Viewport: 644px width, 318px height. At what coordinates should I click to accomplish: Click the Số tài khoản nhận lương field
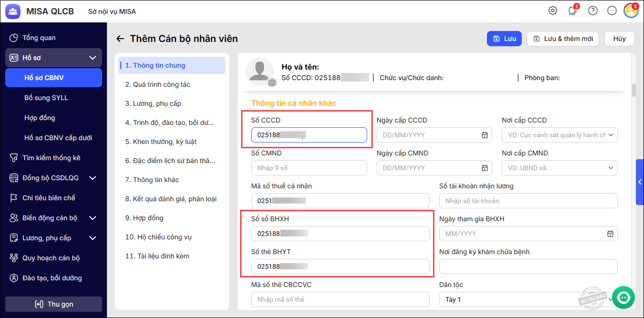(528, 201)
